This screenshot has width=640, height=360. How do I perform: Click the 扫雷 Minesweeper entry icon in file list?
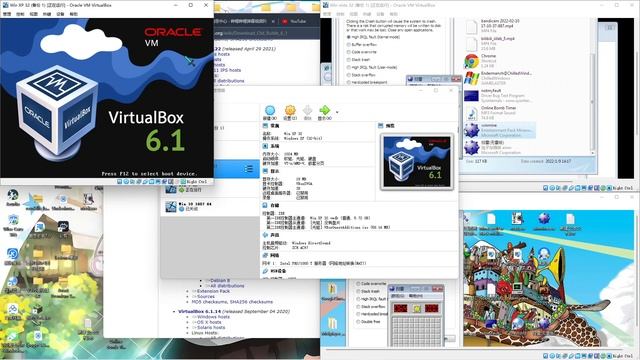point(471,147)
